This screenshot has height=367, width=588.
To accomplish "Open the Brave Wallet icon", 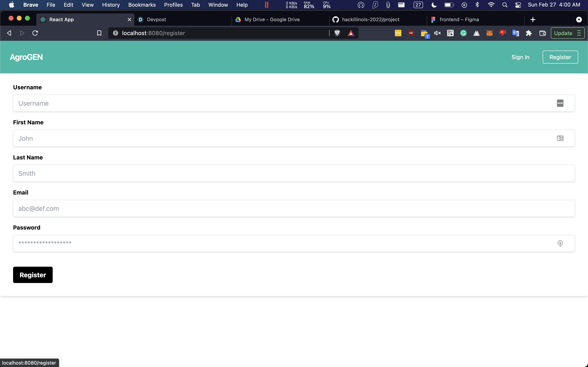I will (x=542, y=33).
